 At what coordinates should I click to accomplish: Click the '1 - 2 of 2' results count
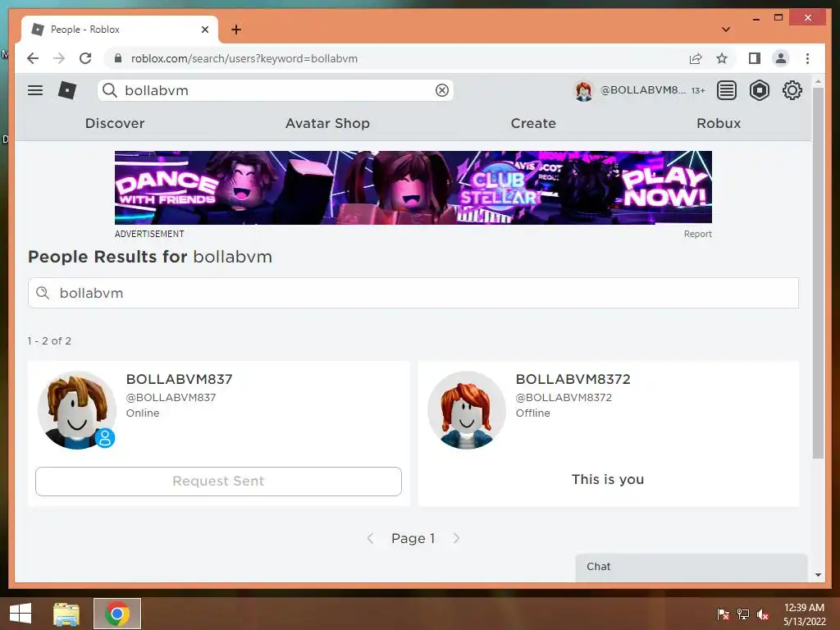[49, 341]
